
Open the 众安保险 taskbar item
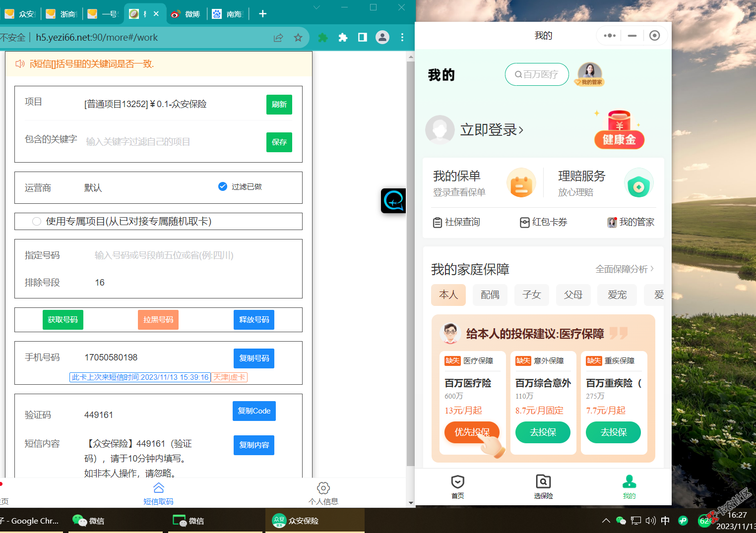point(315,521)
